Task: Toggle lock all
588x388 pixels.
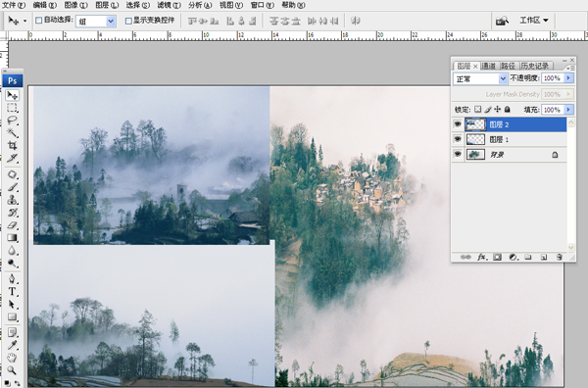Action: 507,109
